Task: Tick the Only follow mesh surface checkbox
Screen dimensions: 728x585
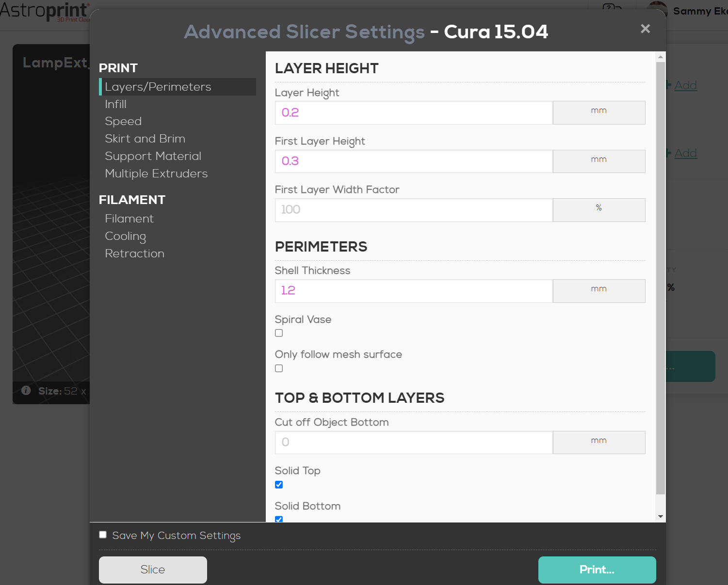Action: click(279, 368)
